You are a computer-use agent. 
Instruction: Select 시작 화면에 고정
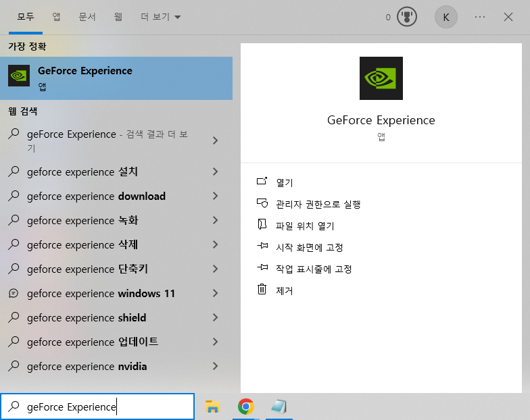[310, 247]
